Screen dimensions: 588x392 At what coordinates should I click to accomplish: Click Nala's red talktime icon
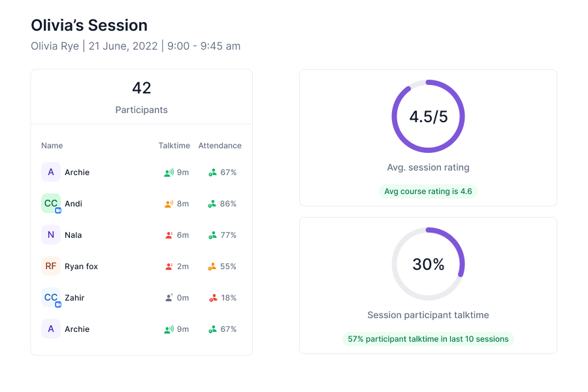tap(169, 235)
